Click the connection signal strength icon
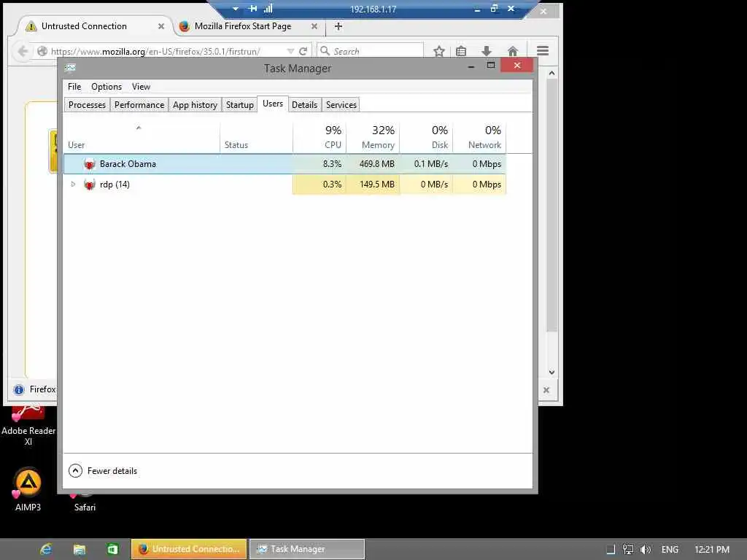Viewport: 747px width, 560px height. 268,9
